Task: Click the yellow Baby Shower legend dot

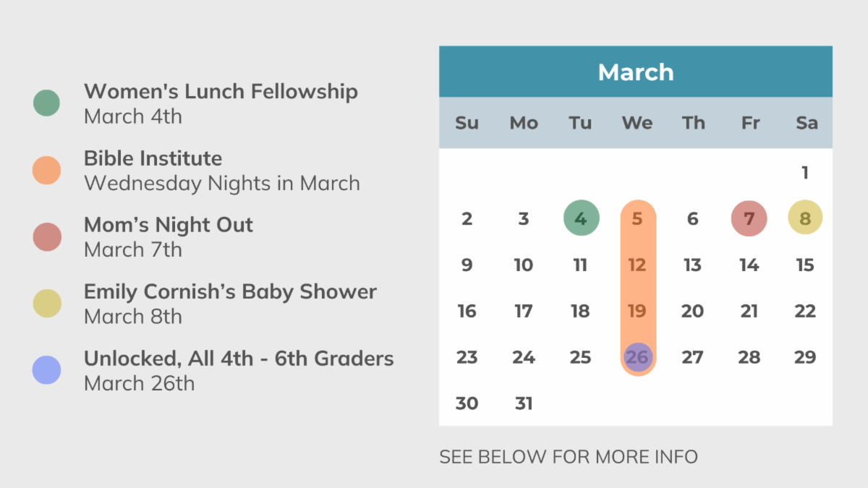Action: (46, 304)
